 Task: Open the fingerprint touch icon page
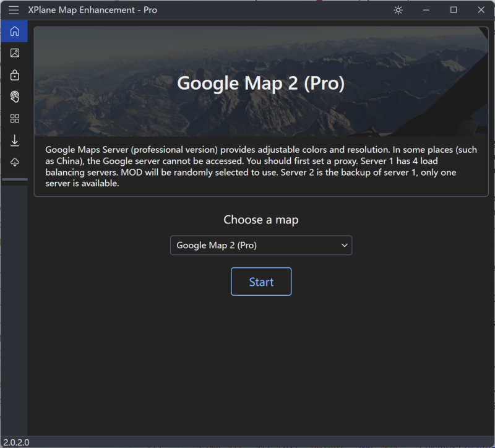[x=14, y=97]
